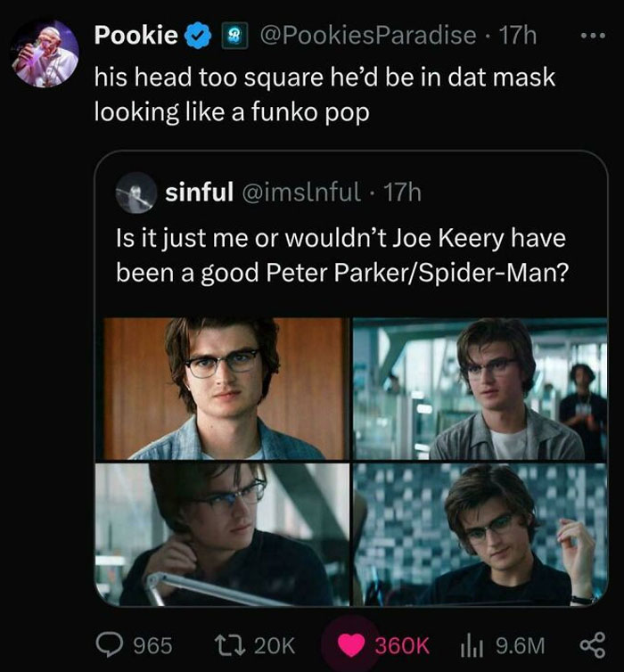Screen dimensions: 624x672
Task: Open the photo with person in background
Action: [480, 389]
